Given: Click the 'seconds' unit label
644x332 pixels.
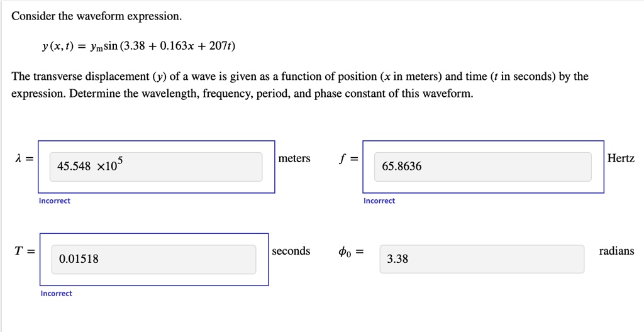Looking at the screenshot, I should 291,251.
